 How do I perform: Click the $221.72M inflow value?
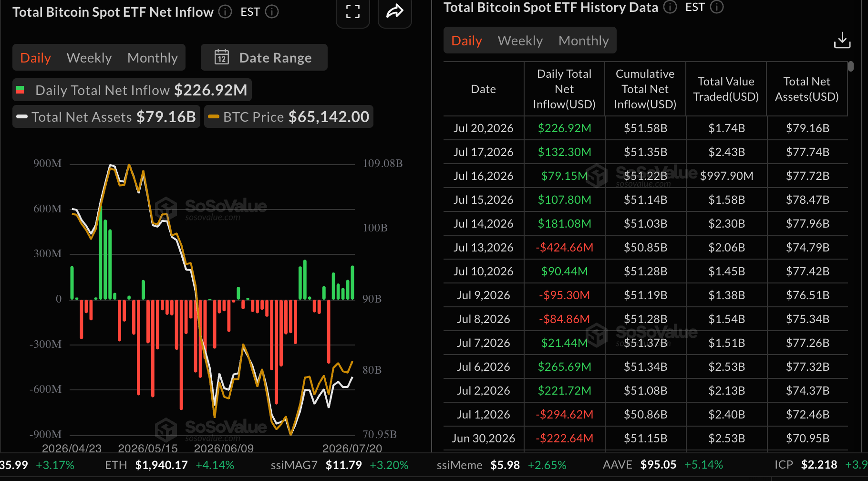click(565, 391)
